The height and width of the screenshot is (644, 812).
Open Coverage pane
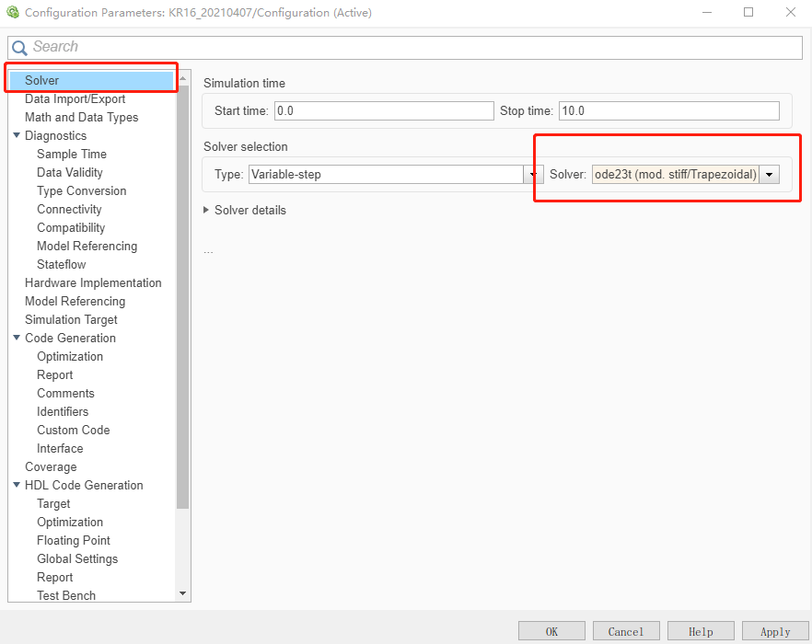[51, 467]
